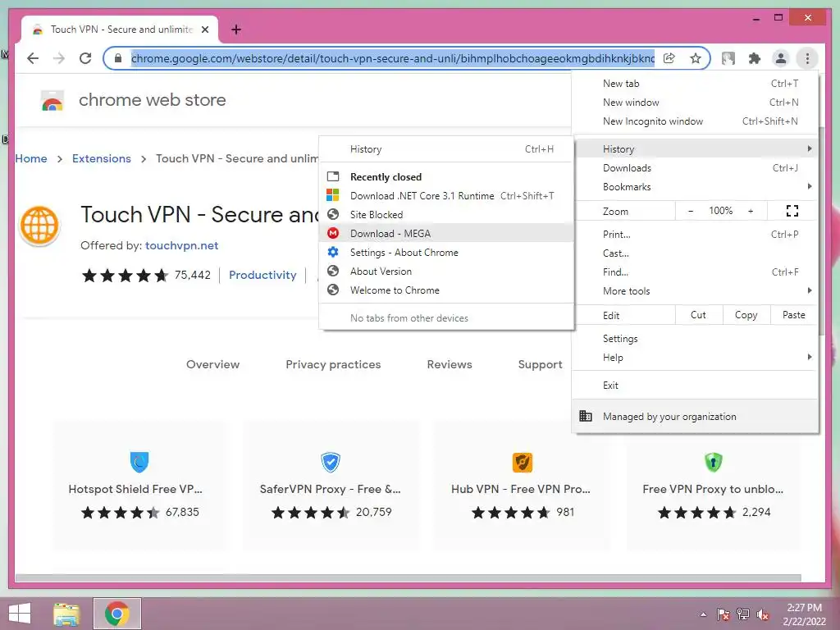840x630 pixels.
Task: Expand the Bookmarks submenu arrow
Action: [x=809, y=186]
